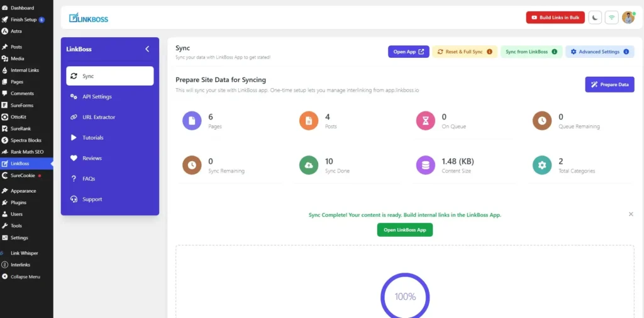Open Reviews in LinkBoss panel
The height and width of the screenshot is (318, 644).
coord(109,158)
